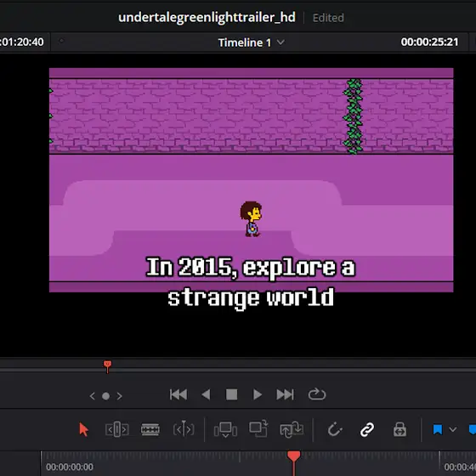Go to next marker arrow
Viewport: 476px width, 476px height.
tap(119, 396)
